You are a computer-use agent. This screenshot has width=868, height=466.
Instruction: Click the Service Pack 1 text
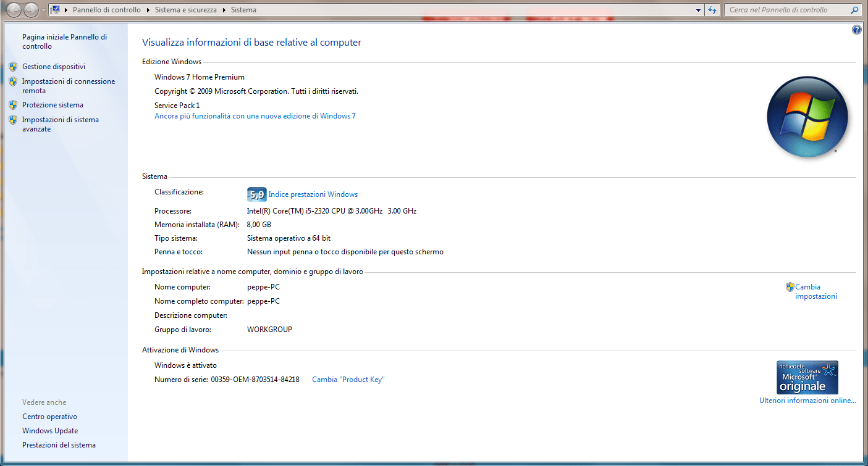[x=177, y=106]
